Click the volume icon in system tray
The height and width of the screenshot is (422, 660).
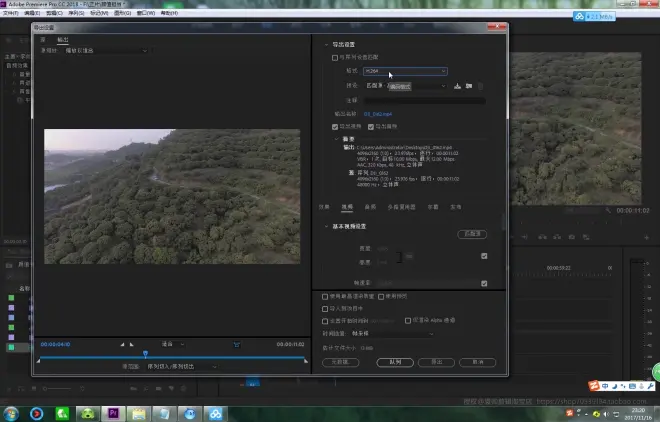pos(606,414)
